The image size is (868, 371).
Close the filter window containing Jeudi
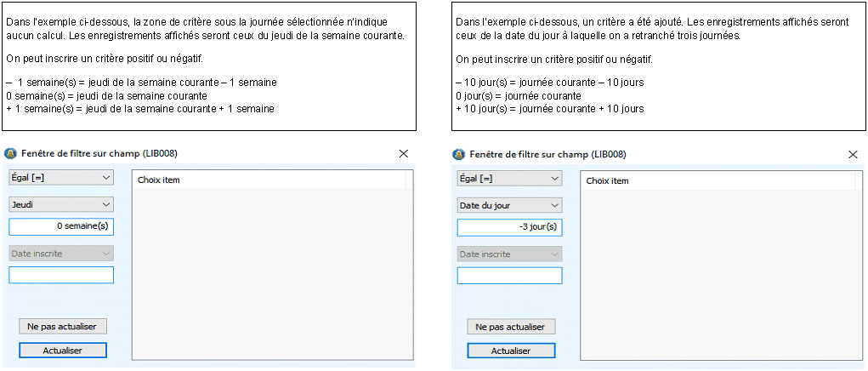(x=404, y=154)
